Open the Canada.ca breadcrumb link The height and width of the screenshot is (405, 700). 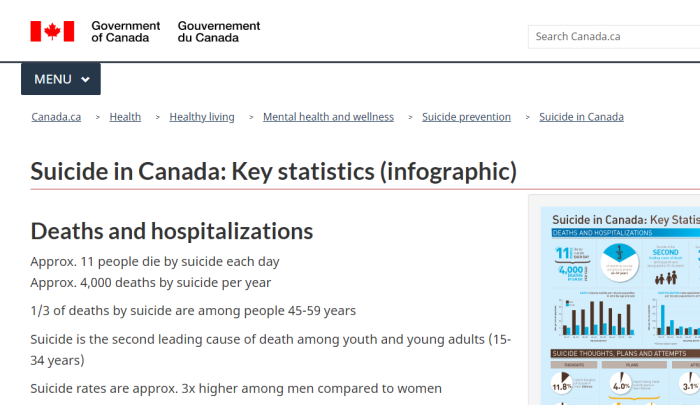[x=56, y=117]
